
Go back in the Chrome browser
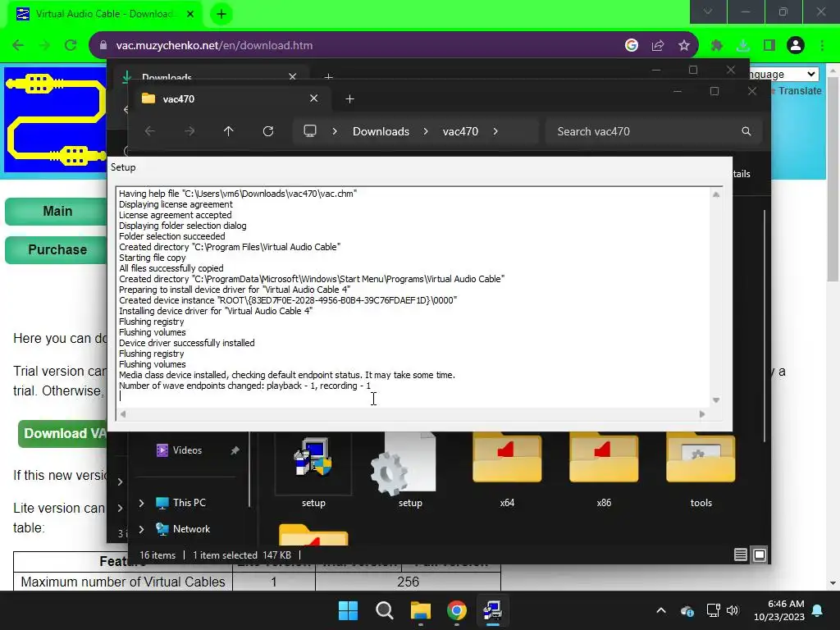[18, 46]
